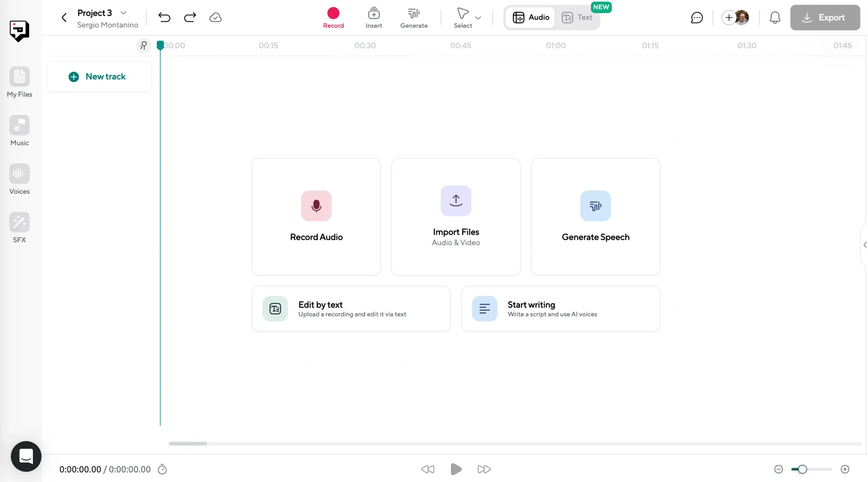Toggle timeline snapping with the magnet icon
The width and height of the screenshot is (868, 482).
click(x=144, y=45)
